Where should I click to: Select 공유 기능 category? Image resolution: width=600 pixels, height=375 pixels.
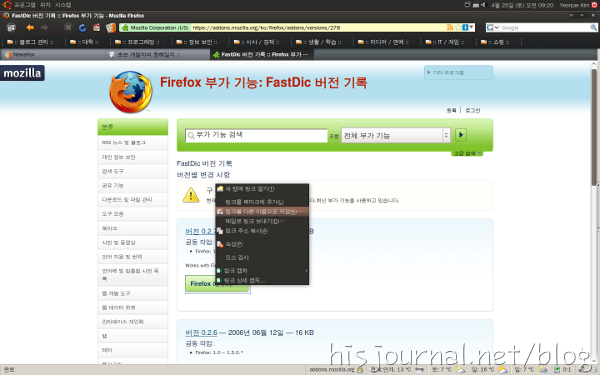click(x=132, y=185)
